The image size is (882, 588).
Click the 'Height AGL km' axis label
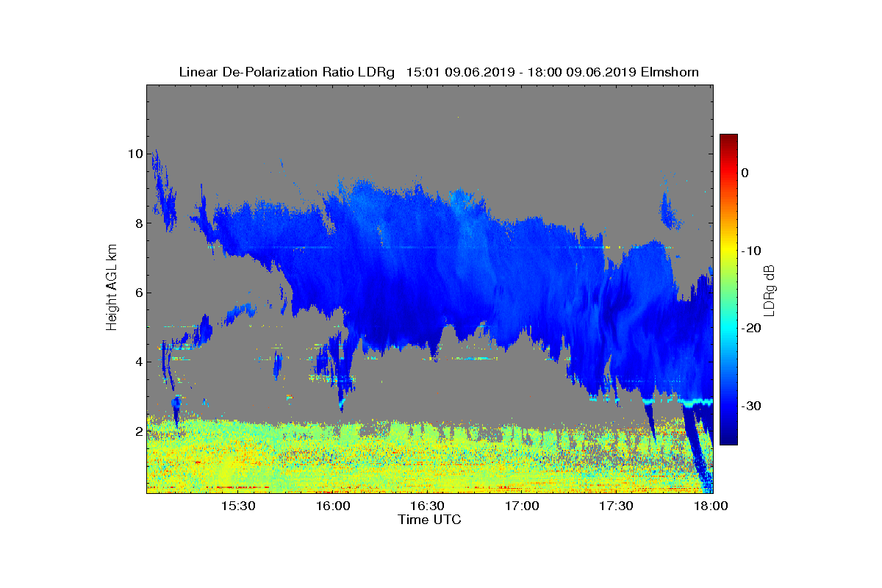[112, 289]
